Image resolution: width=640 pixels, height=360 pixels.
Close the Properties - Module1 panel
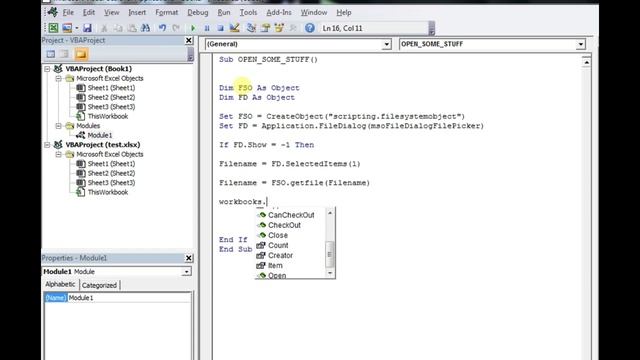(189, 258)
